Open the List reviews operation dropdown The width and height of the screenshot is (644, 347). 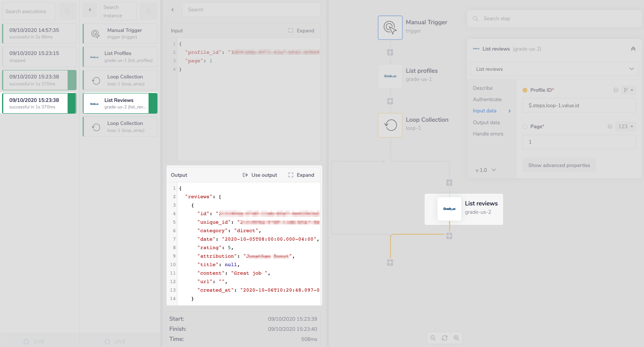(x=554, y=69)
